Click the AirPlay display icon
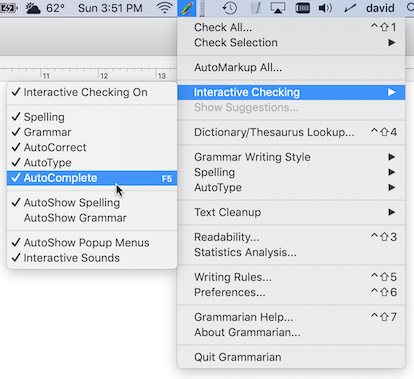The height and width of the screenshot is (379, 414). pos(278,8)
